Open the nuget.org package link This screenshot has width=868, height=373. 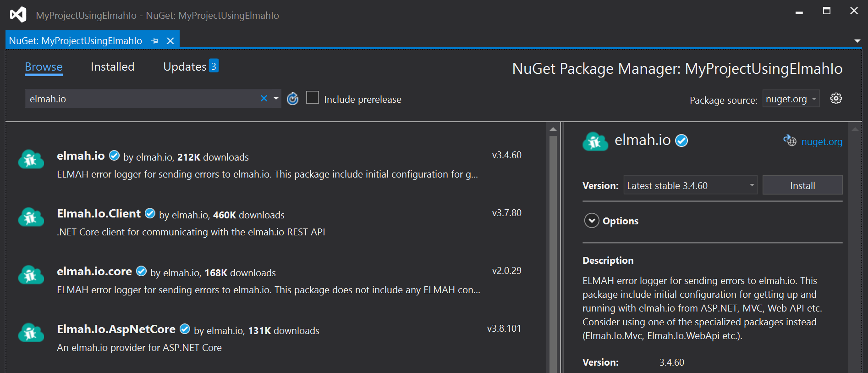click(821, 142)
